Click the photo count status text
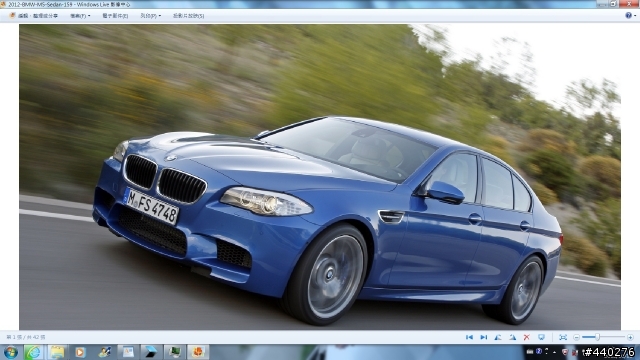This screenshot has width=640, height=360. 26,337
